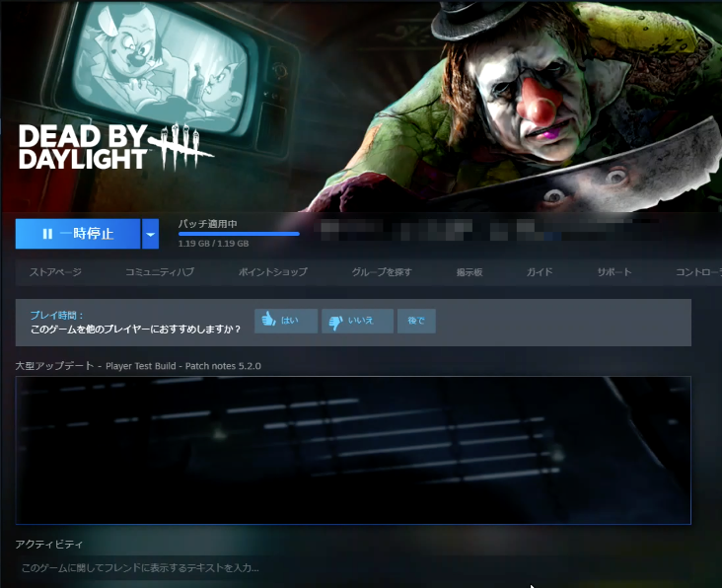Screen dimensions: 722x588
Task: Click the thumbs-up icon
Action: (x=268, y=319)
